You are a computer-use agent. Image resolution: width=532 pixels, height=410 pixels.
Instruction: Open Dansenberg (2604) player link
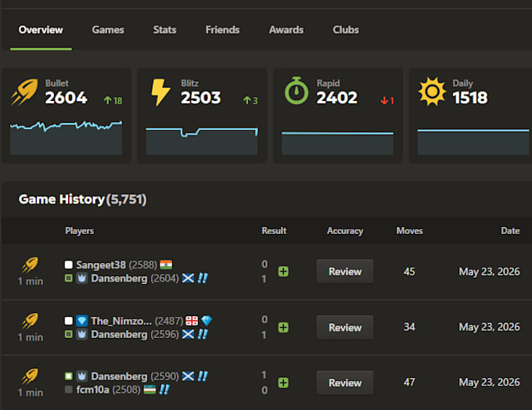(119, 279)
